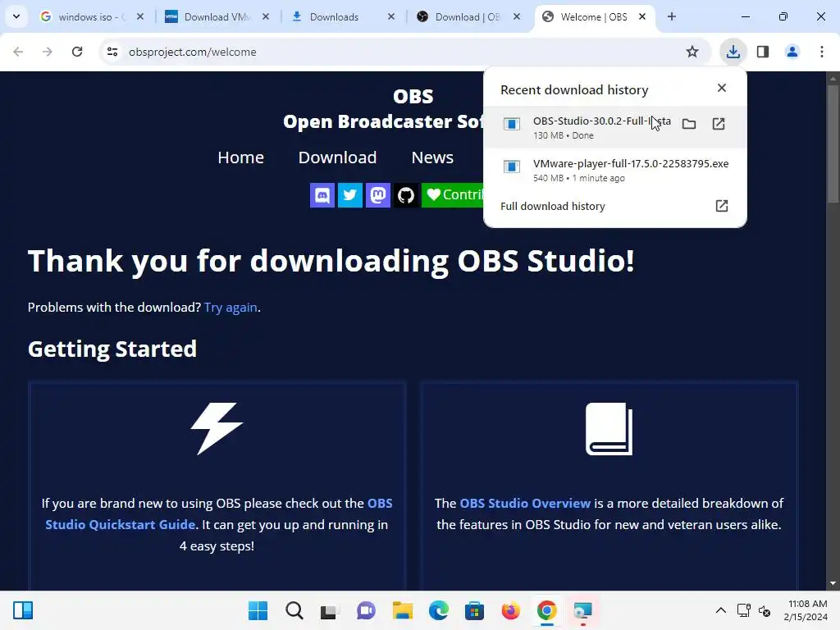Show OBS-Studio download in folder
Image resolution: width=840 pixels, height=630 pixels.
pos(689,125)
